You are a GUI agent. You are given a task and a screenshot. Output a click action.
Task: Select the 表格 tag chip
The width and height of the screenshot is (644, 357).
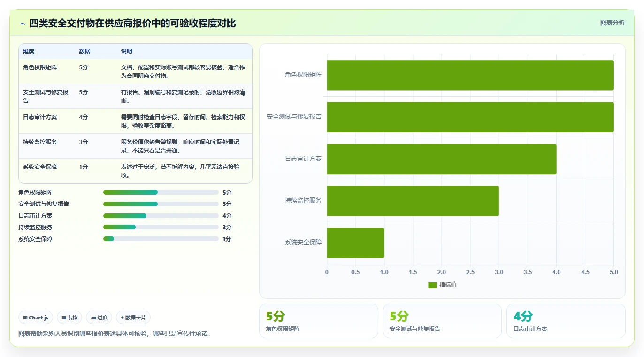tap(69, 318)
